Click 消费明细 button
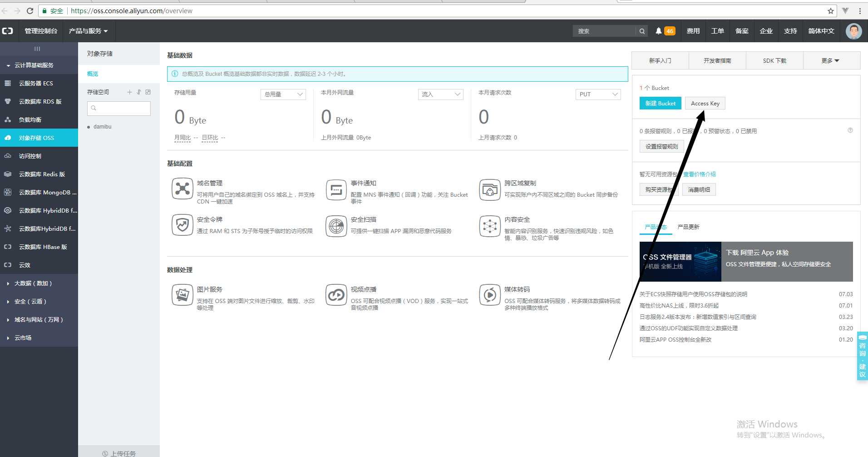 click(x=699, y=189)
